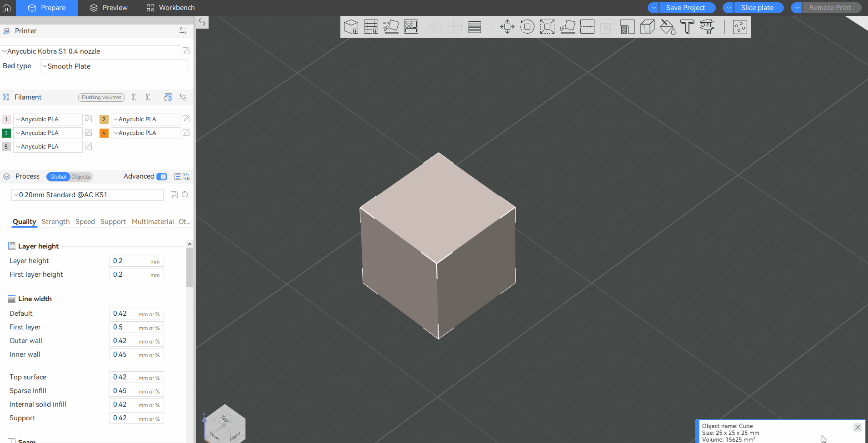Screen dimensions: 868x443
Task: Click the Arrange all objects icon
Action: point(411,27)
